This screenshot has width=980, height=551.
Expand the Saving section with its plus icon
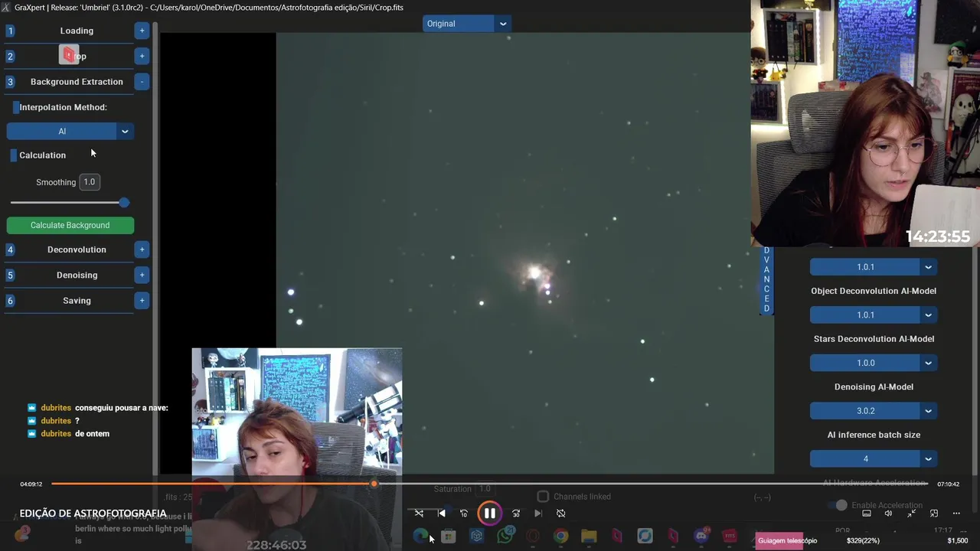coord(142,301)
